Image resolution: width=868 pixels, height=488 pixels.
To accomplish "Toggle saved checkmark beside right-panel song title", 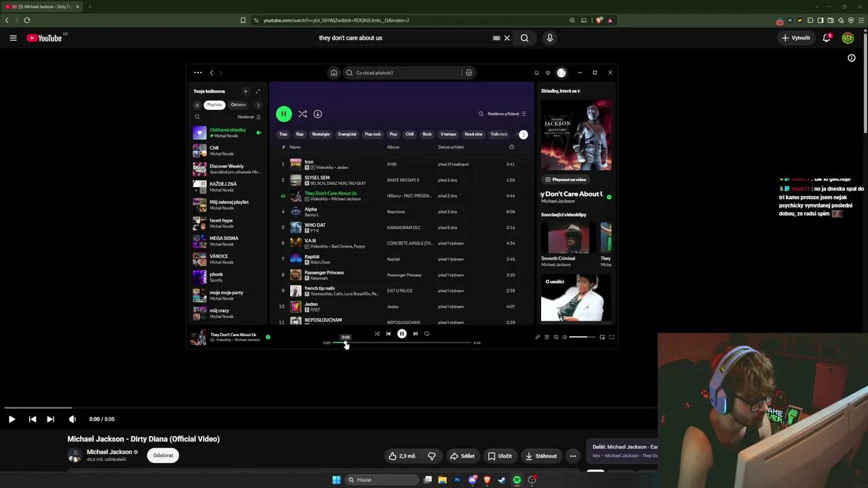I will 609,197.
